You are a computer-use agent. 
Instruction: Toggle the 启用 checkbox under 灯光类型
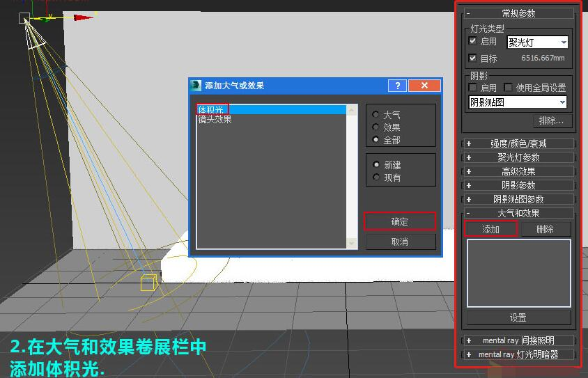tap(472, 41)
